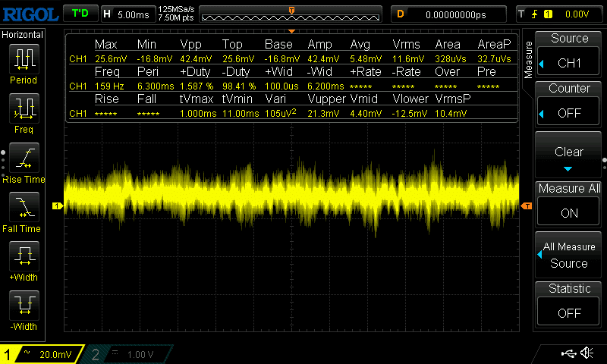Screen dimensions: 607x364
Task: Click the orange trigger position marker on memory bar
Action: pyautogui.click(x=291, y=9)
